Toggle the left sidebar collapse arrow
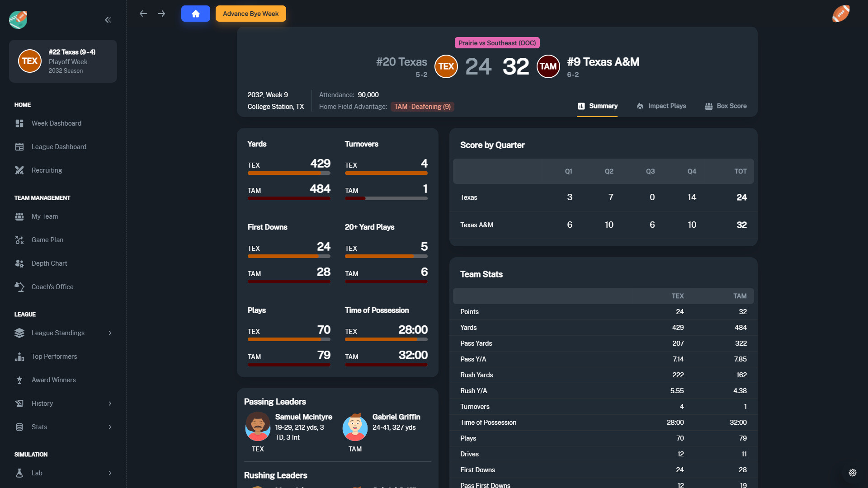 pyautogui.click(x=108, y=20)
